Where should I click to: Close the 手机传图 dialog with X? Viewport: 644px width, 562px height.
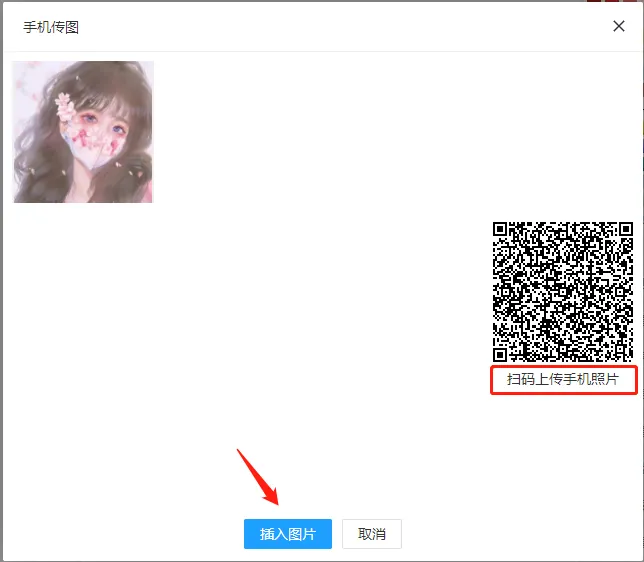pos(619,26)
